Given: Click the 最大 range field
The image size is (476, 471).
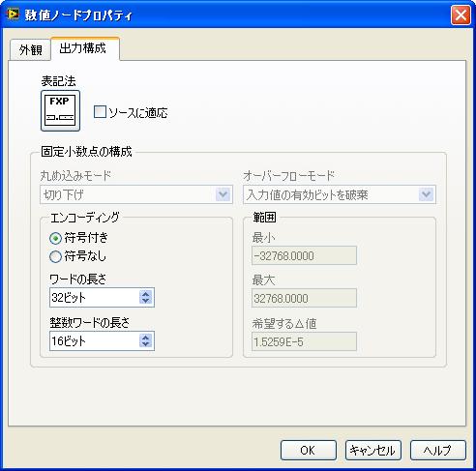Looking at the screenshot, I should click(x=304, y=298).
